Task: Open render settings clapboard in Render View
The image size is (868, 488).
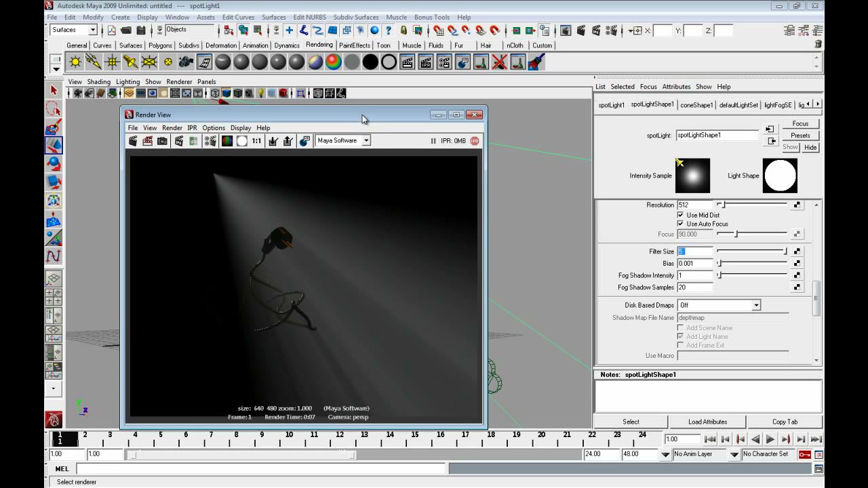Action: (210, 141)
